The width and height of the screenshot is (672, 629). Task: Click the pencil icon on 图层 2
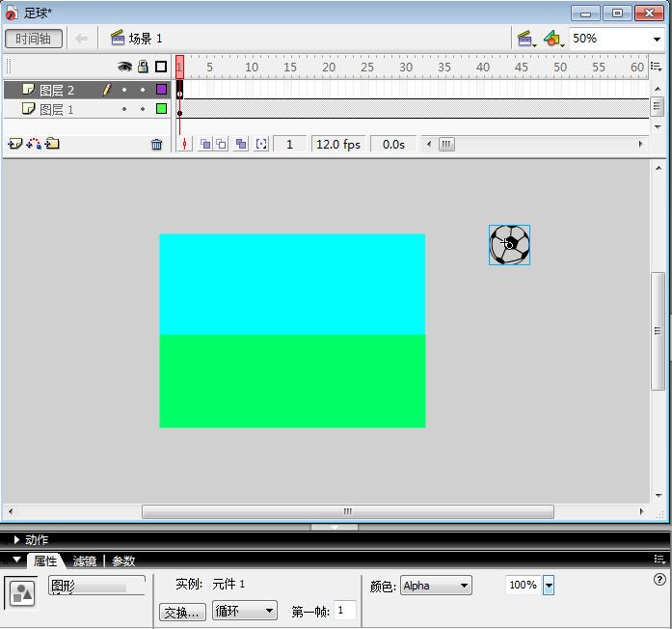pyautogui.click(x=107, y=89)
